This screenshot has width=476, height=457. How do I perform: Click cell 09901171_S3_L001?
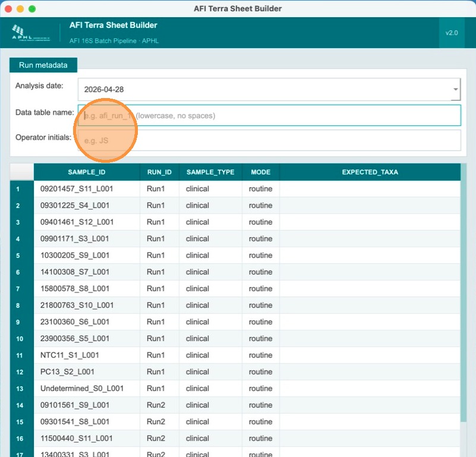(x=87, y=239)
